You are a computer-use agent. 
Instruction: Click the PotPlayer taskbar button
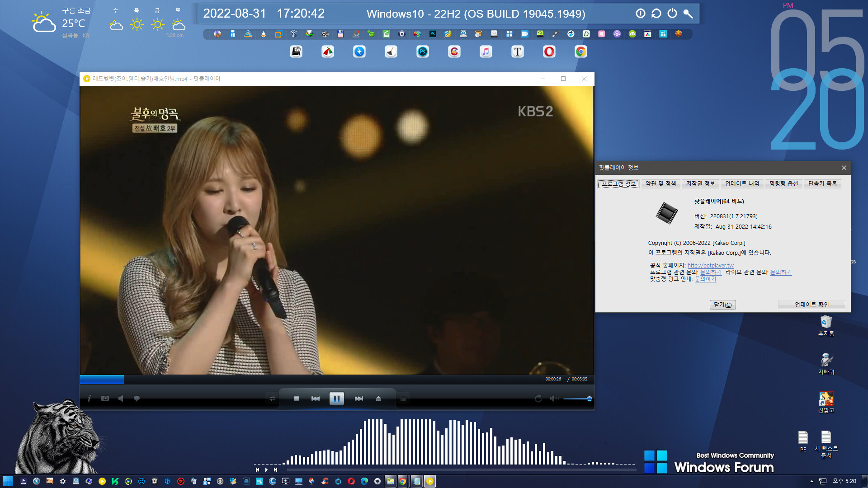point(429,481)
